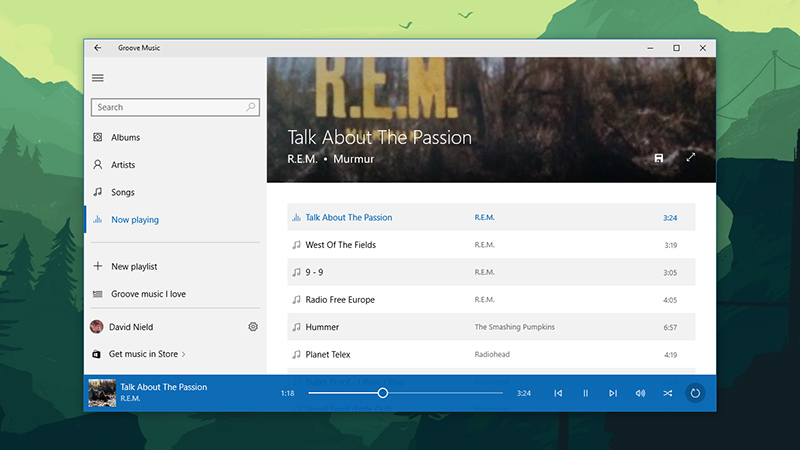Open the volume control
The width and height of the screenshot is (800, 450).
(640, 393)
